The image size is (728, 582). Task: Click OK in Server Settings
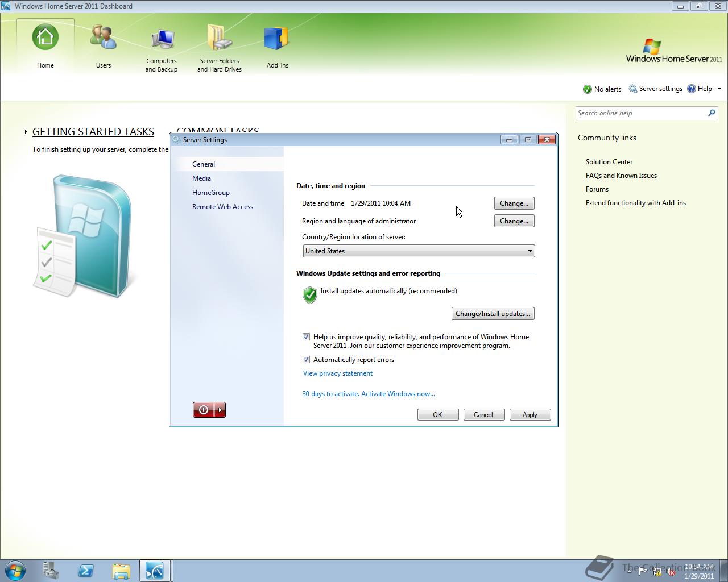click(438, 415)
